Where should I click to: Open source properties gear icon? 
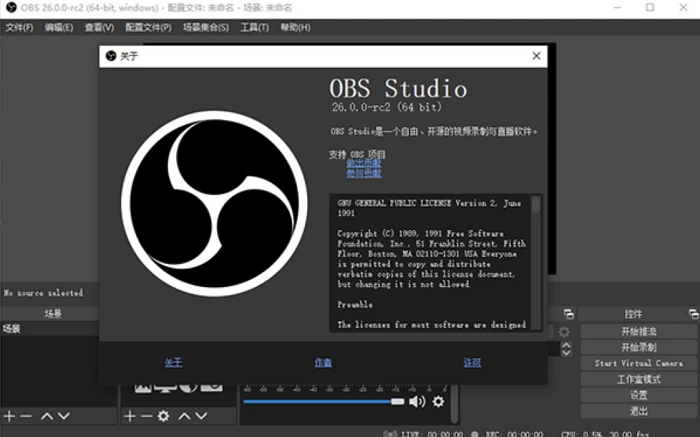point(163,416)
